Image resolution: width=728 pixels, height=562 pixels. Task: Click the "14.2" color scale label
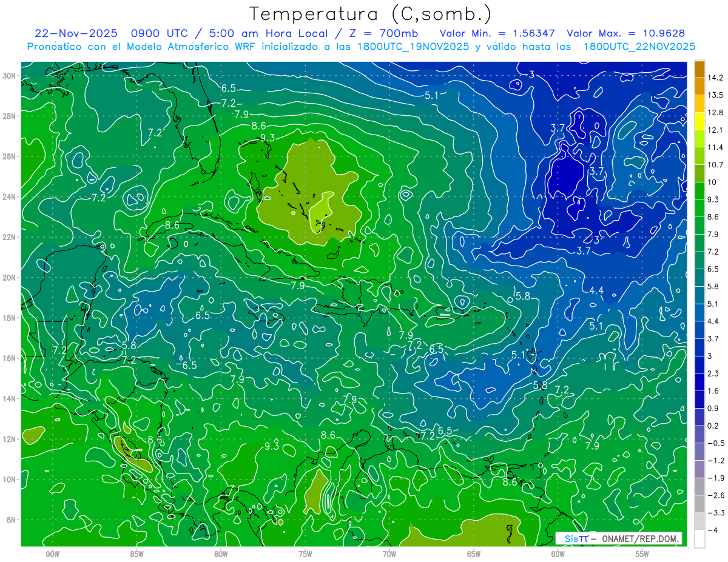[716, 78]
